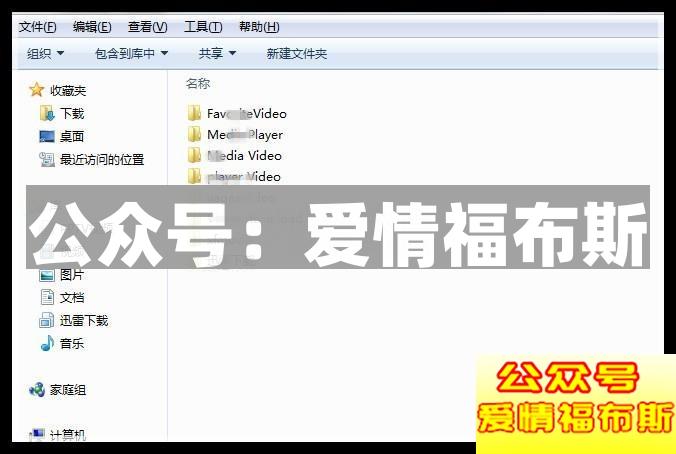Click the 家庭组 icon
The width and height of the screenshot is (676, 454).
[37, 390]
